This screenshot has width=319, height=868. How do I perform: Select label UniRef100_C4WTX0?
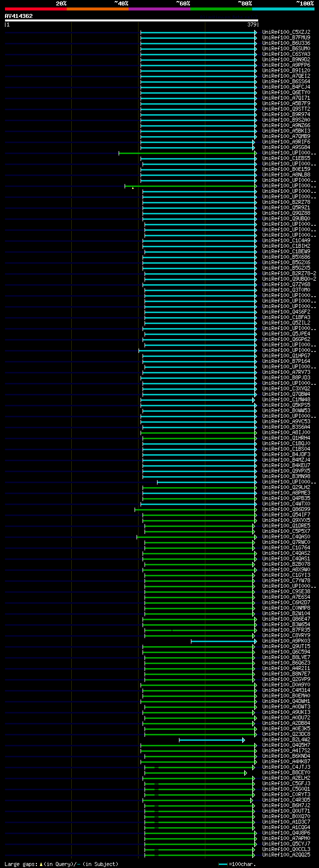click(286, 504)
